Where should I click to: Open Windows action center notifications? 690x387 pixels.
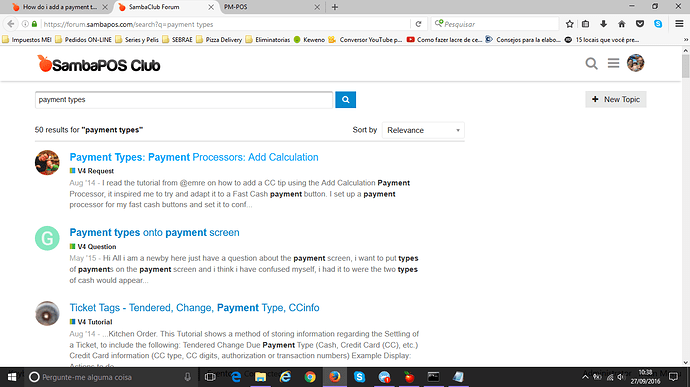point(673,377)
